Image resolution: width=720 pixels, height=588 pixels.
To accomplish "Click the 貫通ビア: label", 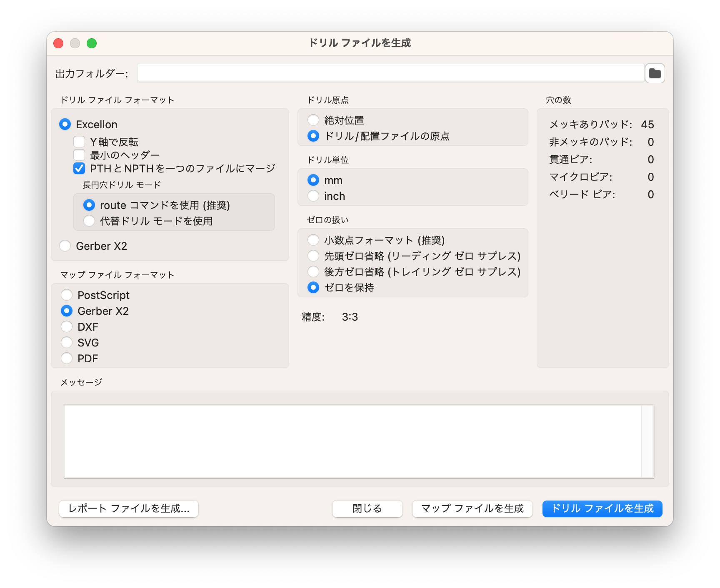I will point(570,159).
